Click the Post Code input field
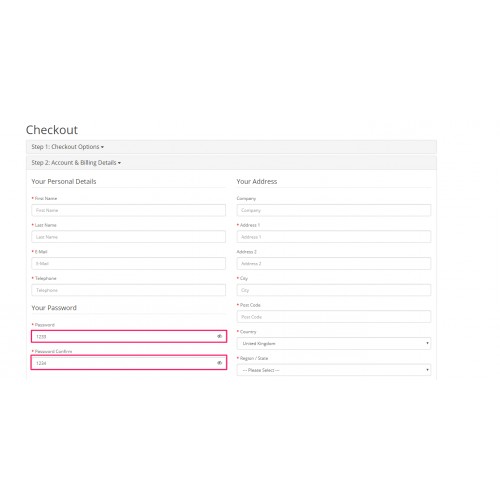The image size is (500, 500). [334, 317]
